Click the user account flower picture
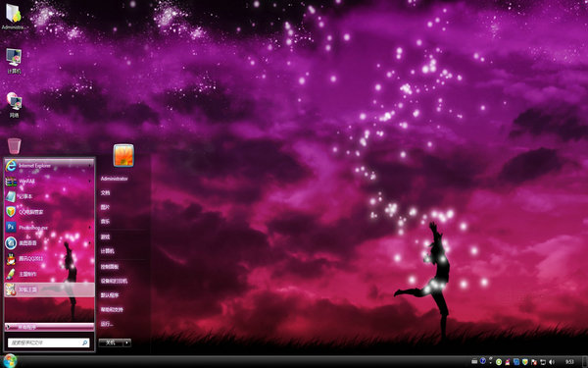 [x=123, y=155]
